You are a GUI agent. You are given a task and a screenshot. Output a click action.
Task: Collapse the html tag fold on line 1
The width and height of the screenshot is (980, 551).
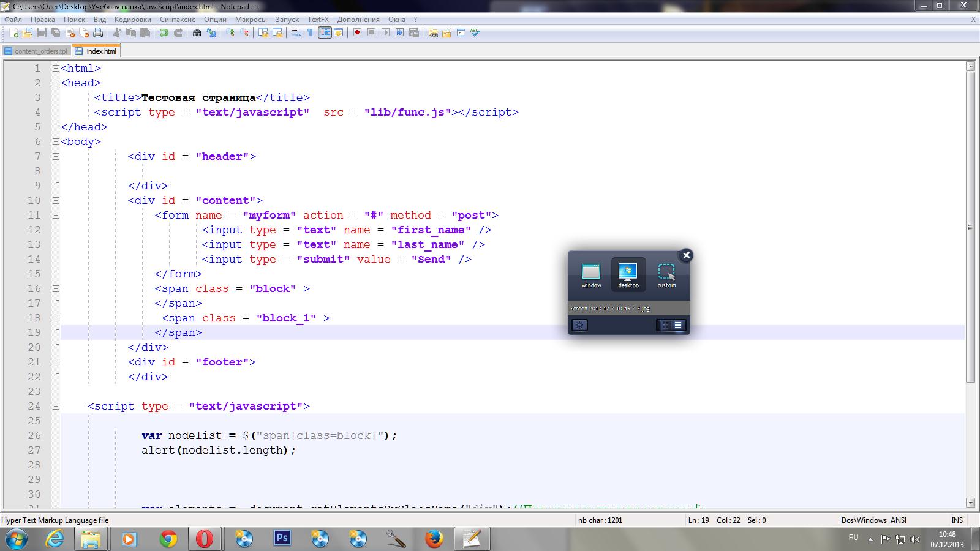tap(56, 68)
